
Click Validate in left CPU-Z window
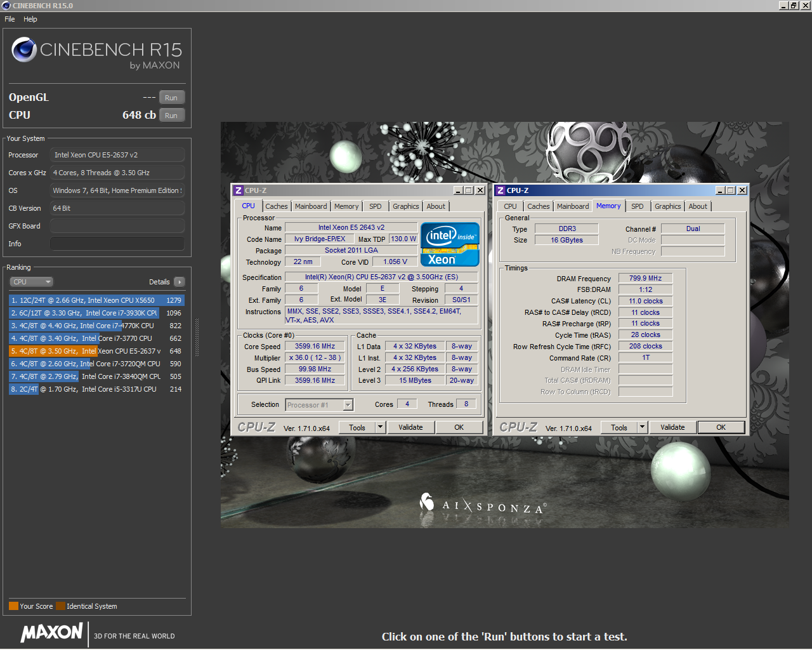click(410, 427)
